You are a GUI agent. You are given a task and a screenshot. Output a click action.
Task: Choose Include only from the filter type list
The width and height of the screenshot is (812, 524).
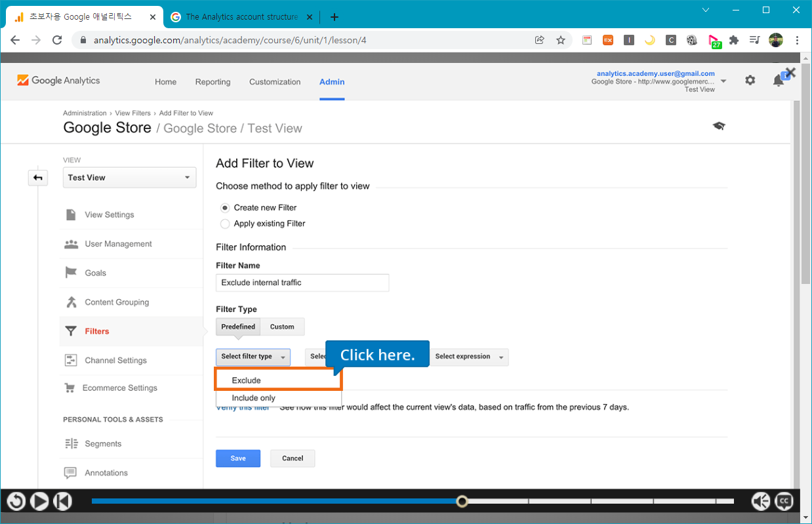[279, 398]
